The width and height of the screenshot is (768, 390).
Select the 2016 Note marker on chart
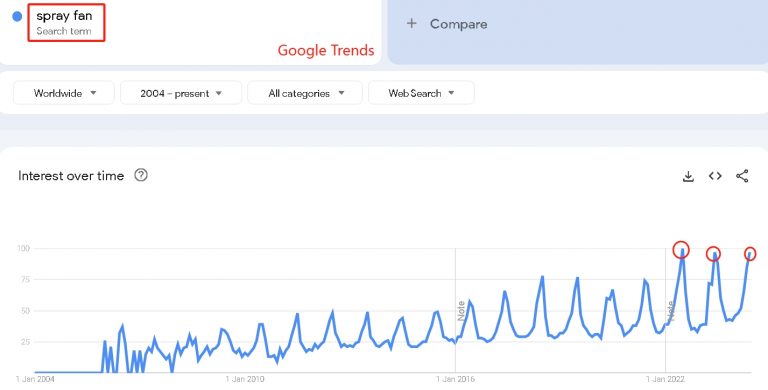pyautogui.click(x=461, y=311)
